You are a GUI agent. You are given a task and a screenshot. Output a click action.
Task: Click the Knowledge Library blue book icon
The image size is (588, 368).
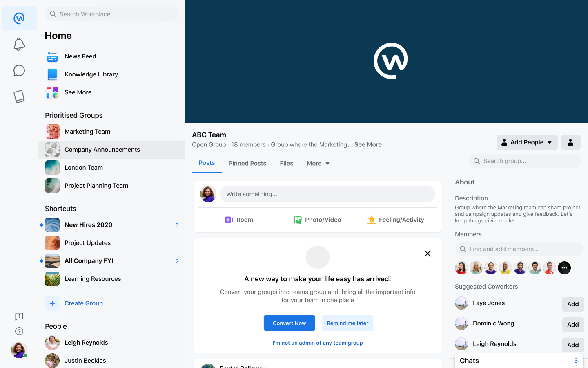coord(52,74)
